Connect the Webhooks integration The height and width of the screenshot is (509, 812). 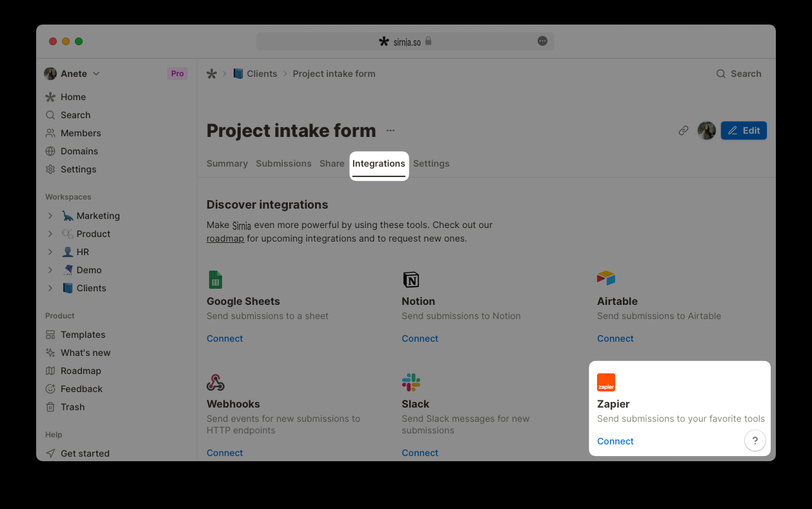click(x=225, y=453)
